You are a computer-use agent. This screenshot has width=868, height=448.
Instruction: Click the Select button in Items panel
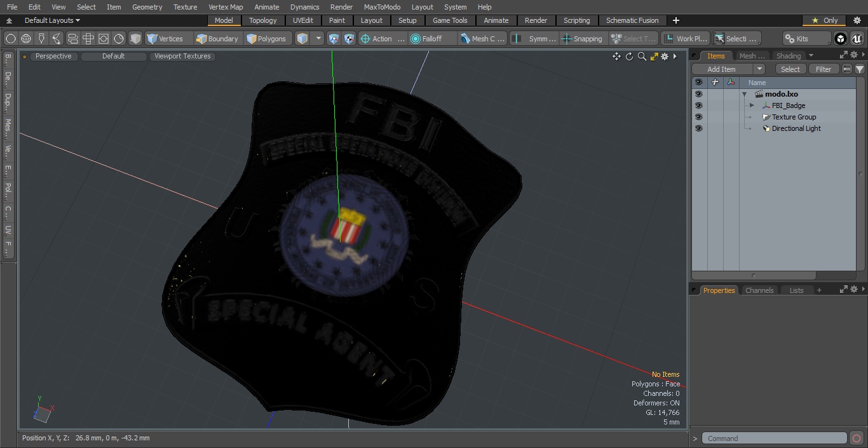point(790,69)
